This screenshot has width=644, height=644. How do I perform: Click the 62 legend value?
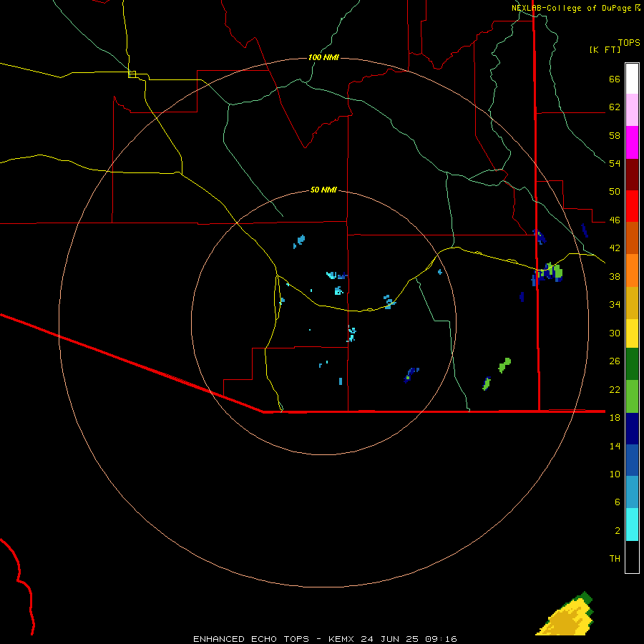tap(615, 107)
